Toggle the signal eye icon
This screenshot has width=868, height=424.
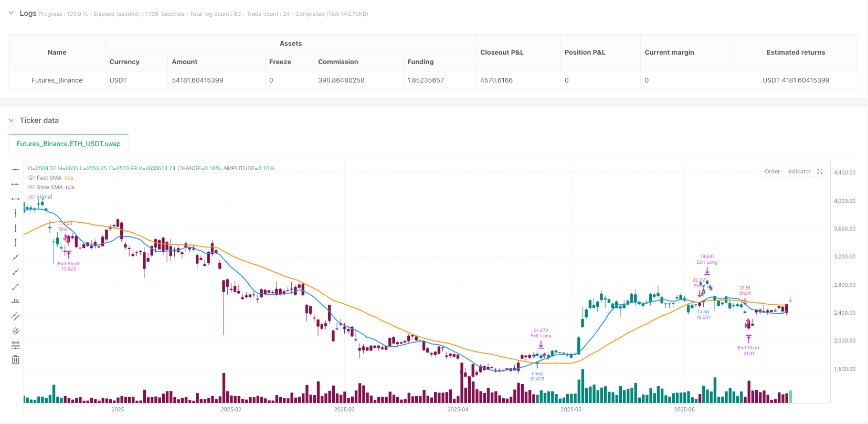coord(31,197)
